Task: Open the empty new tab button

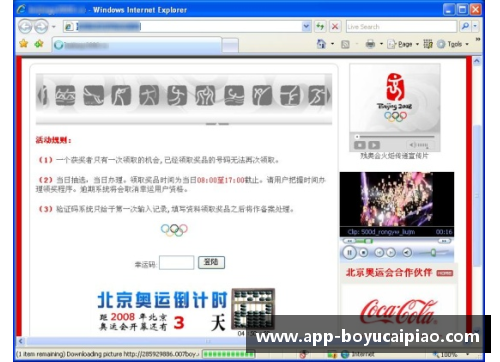Action: (230, 45)
